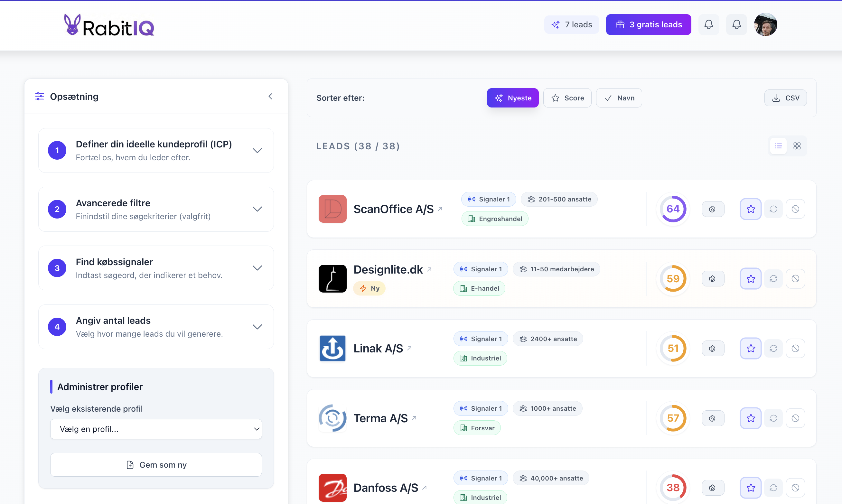Favorite the Terma A/S lead

[x=751, y=418]
